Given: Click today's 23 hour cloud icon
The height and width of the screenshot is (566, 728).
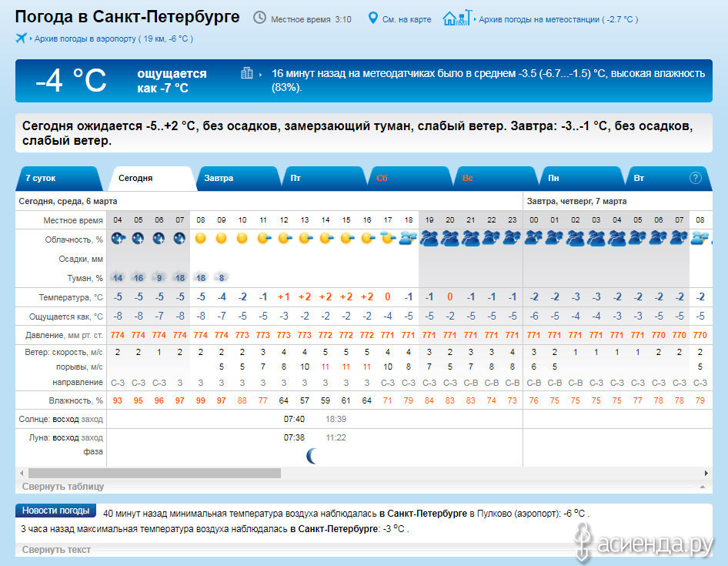Looking at the screenshot, I should (512, 239).
